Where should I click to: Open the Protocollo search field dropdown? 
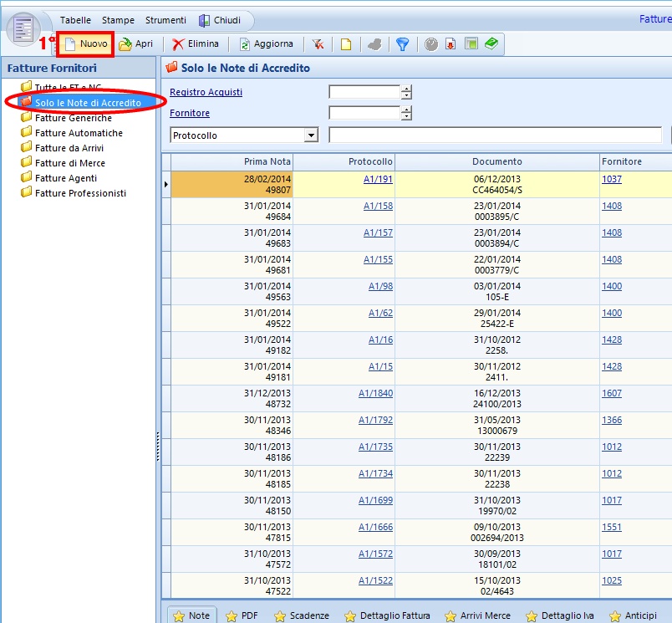pyautogui.click(x=311, y=135)
